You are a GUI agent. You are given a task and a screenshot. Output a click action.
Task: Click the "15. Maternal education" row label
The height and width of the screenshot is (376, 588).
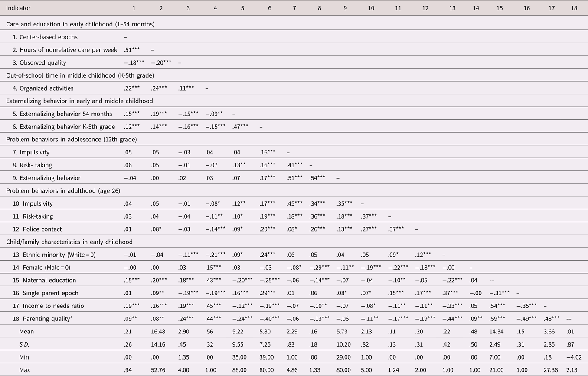44,281
